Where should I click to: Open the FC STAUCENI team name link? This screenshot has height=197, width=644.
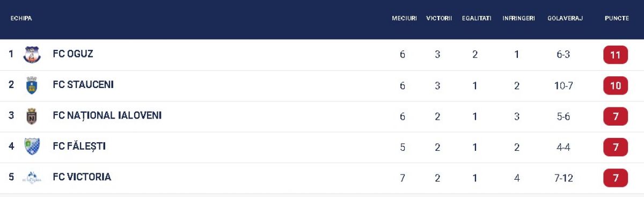point(83,85)
